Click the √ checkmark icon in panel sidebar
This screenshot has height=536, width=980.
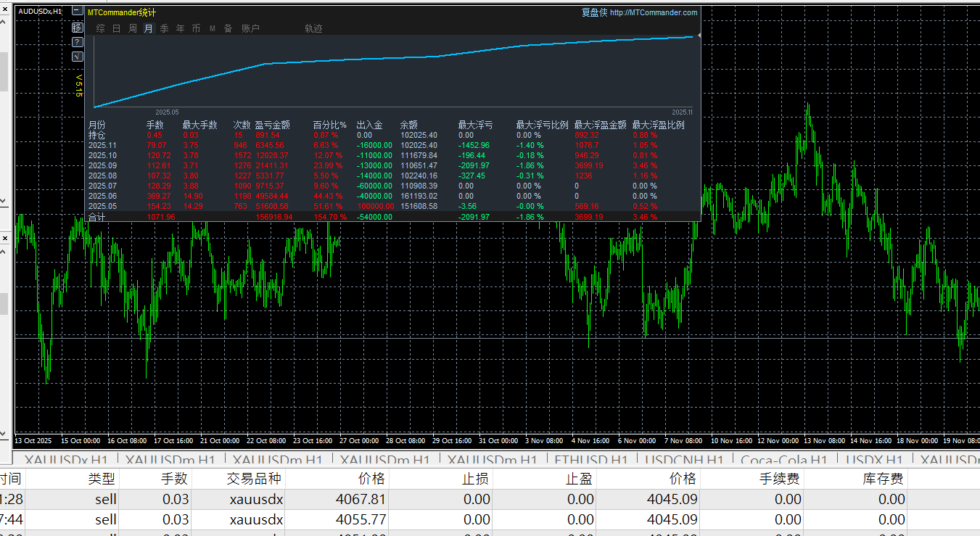[78, 57]
